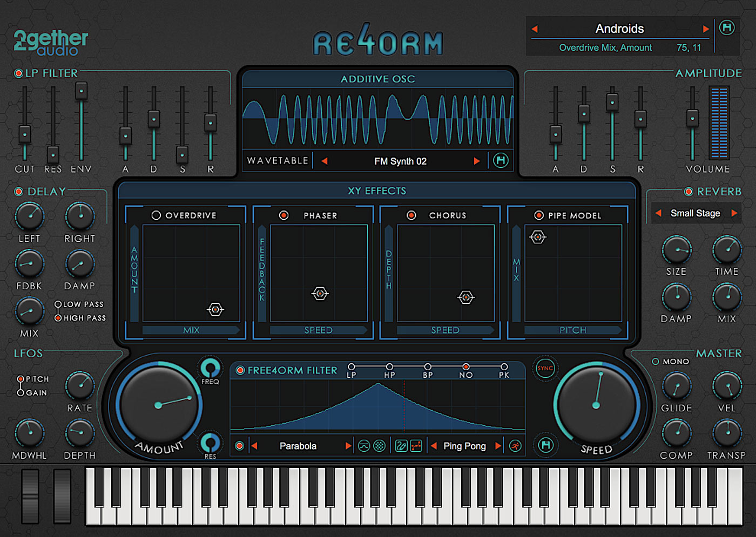The image size is (756, 537).
Task: Click the Volume slider handle
Action: click(x=692, y=118)
